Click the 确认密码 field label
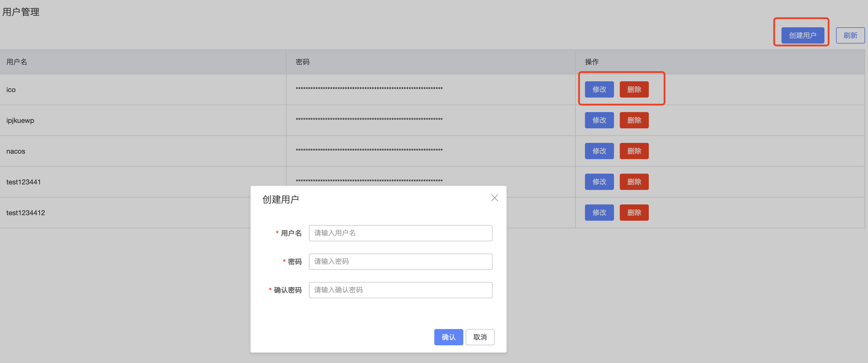The width and height of the screenshot is (868, 363). (x=287, y=290)
